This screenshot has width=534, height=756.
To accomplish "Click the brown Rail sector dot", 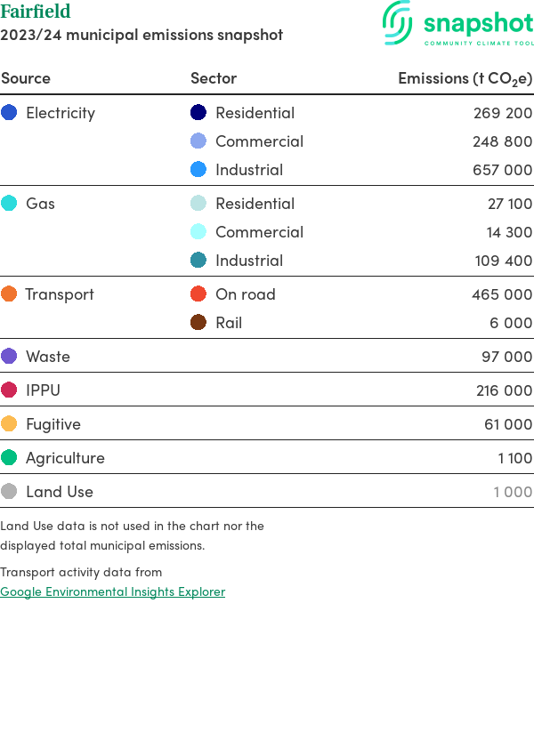I will pyautogui.click(x=198, y=322).
